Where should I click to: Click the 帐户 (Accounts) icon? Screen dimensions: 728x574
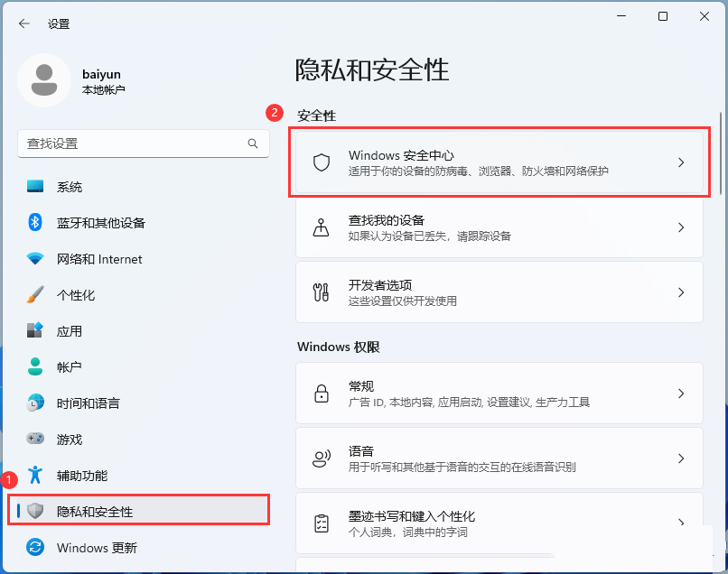[34, 367]
